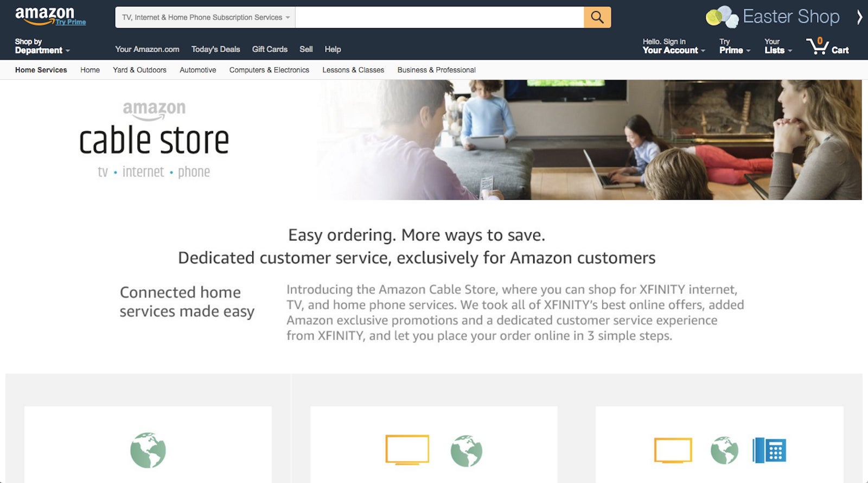
Task: Click inside the search text field
Action: [x=439, y=17]
